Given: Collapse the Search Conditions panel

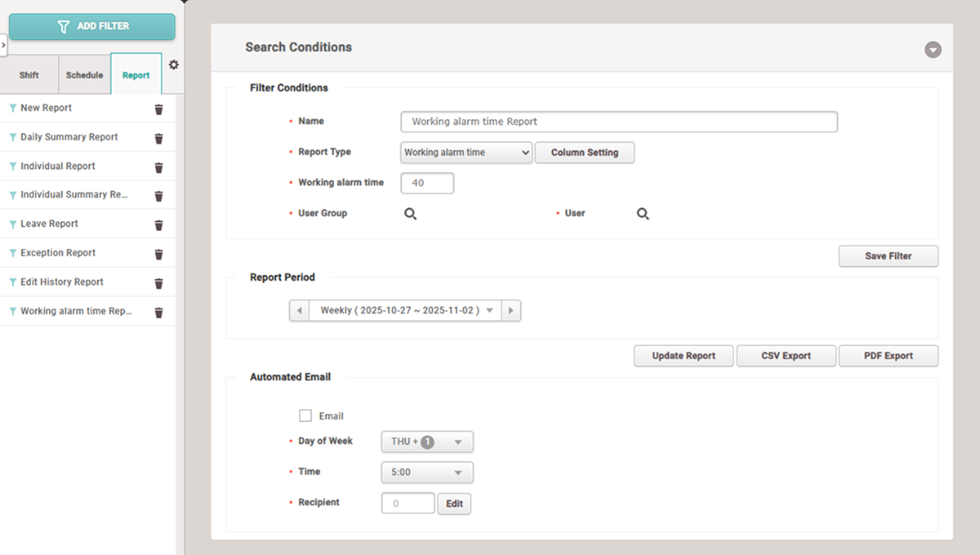Looking at the screenshot, I should 933,50.
